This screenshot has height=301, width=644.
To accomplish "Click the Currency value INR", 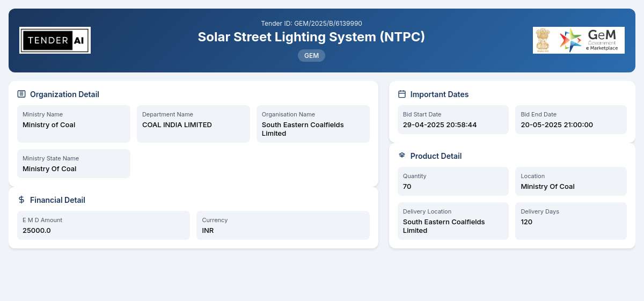I will coord(208,231).
